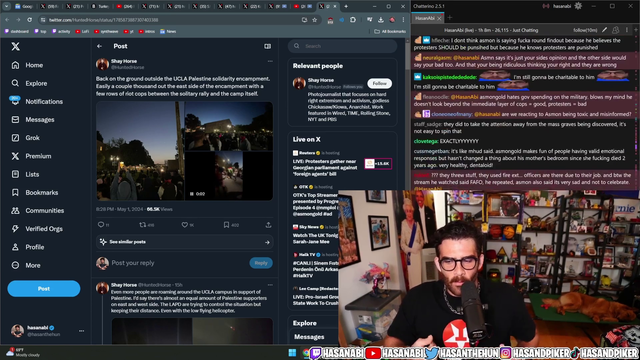Open the dashboard bookmark
This screenshot has height=360, width=640.
coord(17,31)
